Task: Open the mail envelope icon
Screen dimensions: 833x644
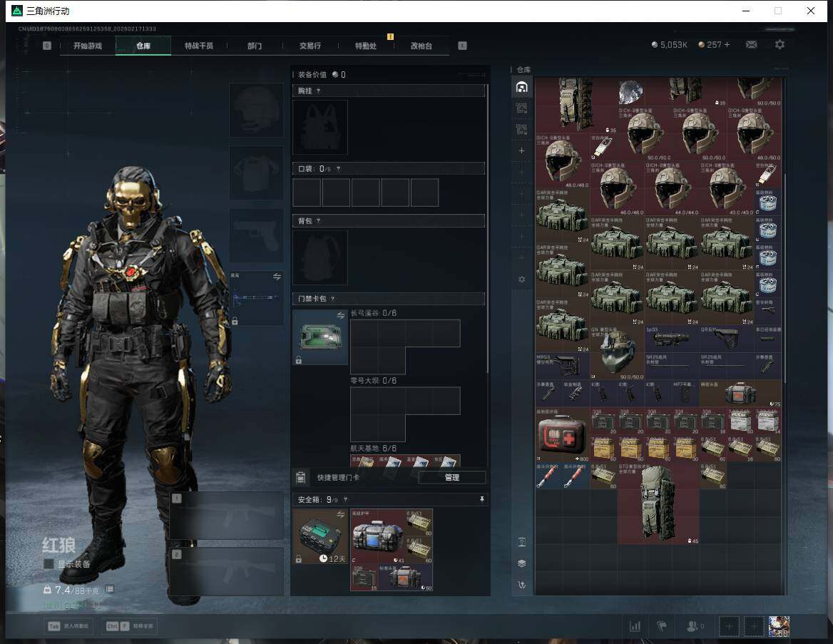Action: click(751, 45)
